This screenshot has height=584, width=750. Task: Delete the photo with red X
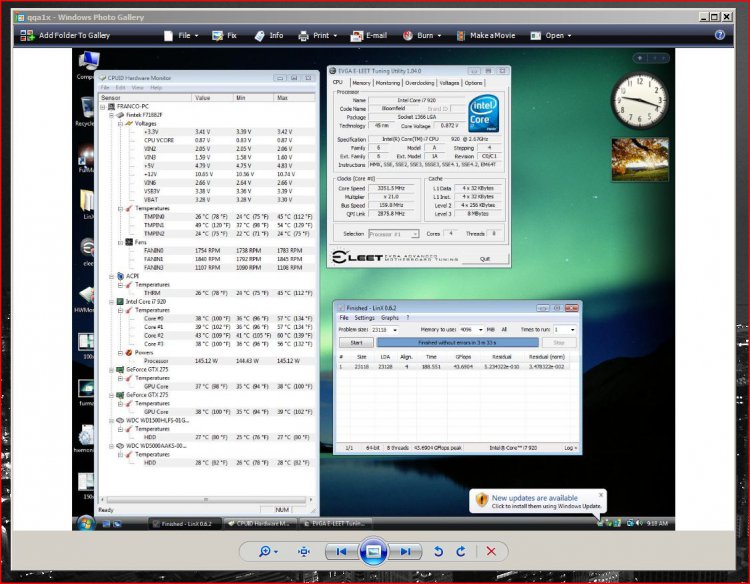point(491,551)
